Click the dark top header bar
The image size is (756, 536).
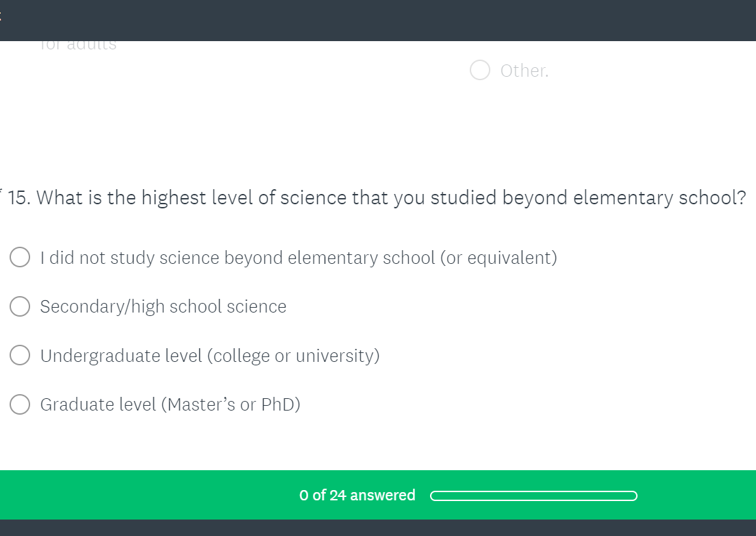point(378,21)
